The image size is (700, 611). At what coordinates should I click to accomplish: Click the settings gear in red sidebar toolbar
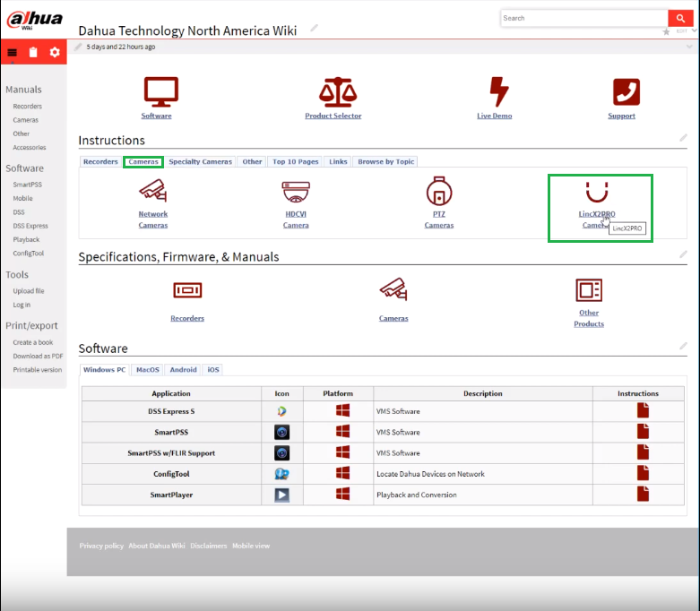tap(55, 53)
